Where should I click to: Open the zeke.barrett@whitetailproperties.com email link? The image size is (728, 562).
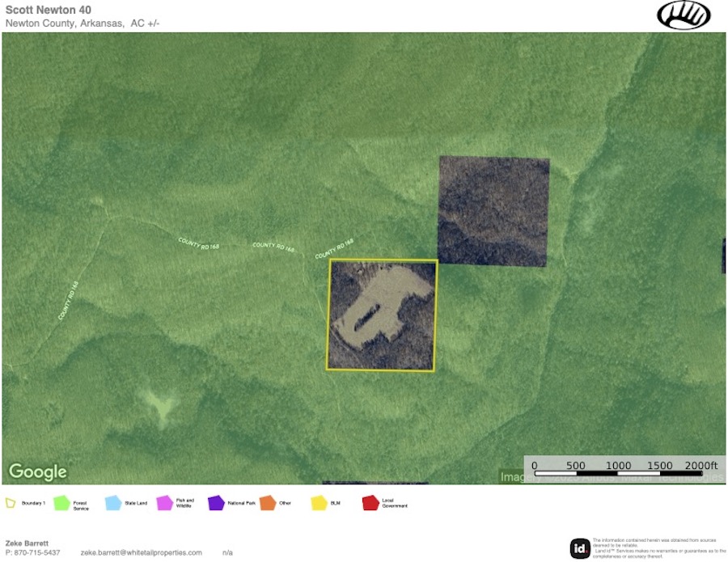[x=141, y=553]
